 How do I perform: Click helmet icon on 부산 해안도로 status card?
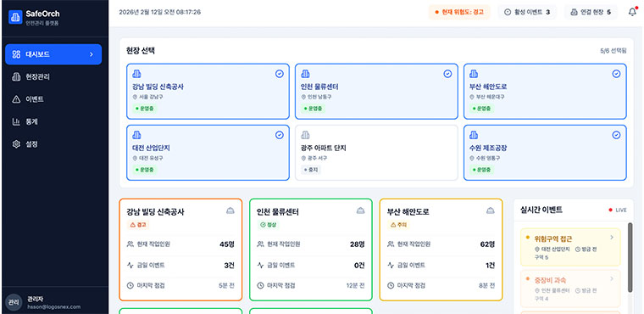491,210
